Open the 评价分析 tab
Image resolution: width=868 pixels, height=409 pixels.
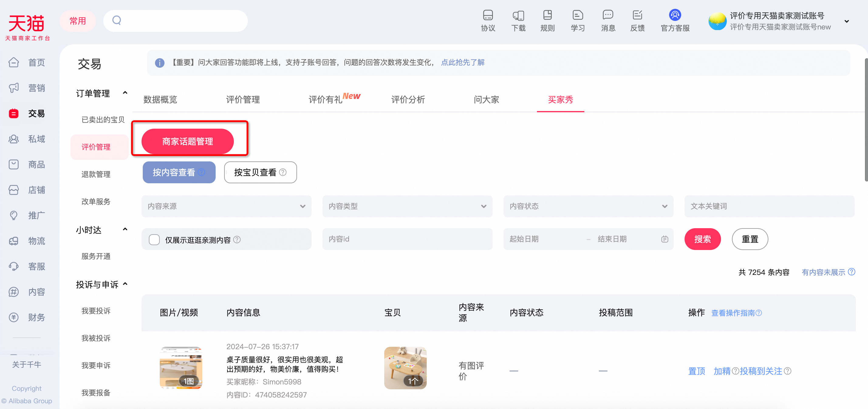click(408, 100)
